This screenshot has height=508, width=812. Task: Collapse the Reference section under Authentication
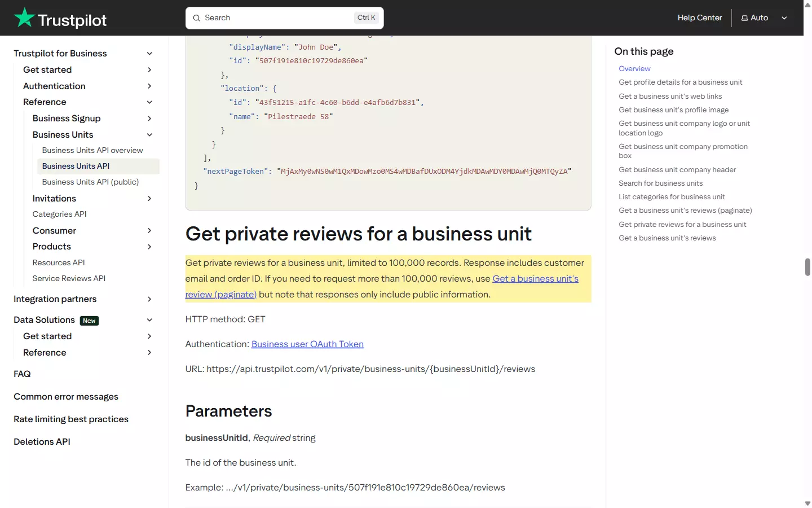pyautogui.click(x=149, y=102)
